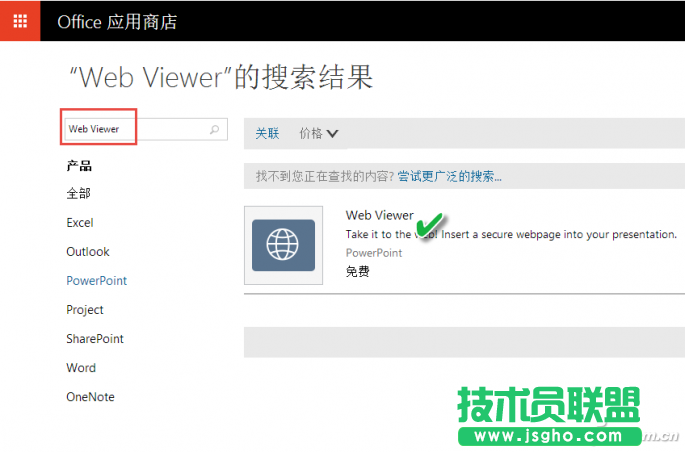
Task: Click the 产品 section heading
Action: click(x=79, y=166)
